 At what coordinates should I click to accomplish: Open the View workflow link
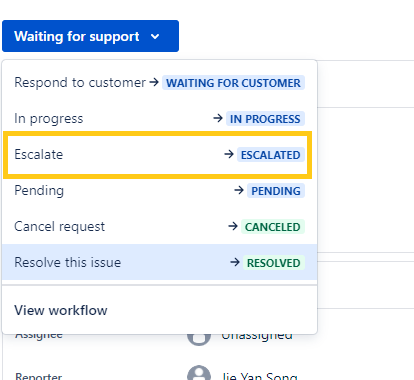61,310
